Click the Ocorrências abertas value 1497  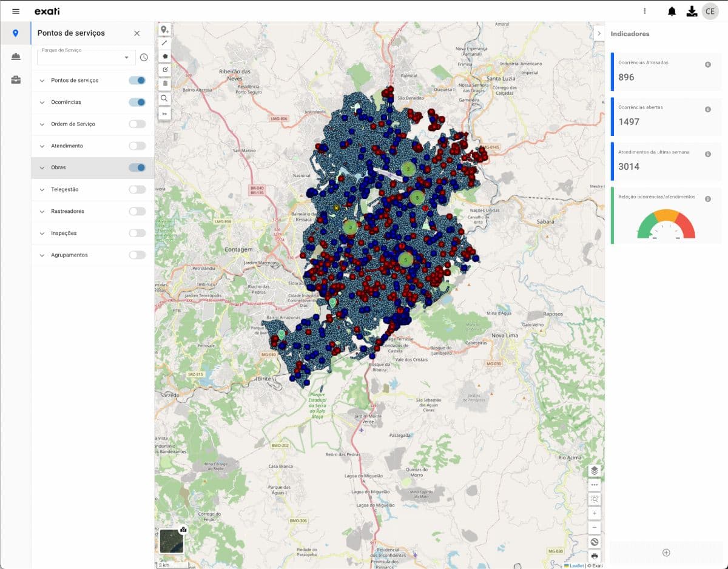tap(629, 122)
